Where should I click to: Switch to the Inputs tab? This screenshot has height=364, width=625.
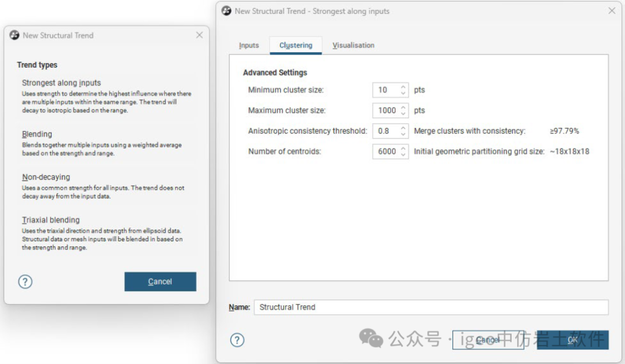point(249,45)
